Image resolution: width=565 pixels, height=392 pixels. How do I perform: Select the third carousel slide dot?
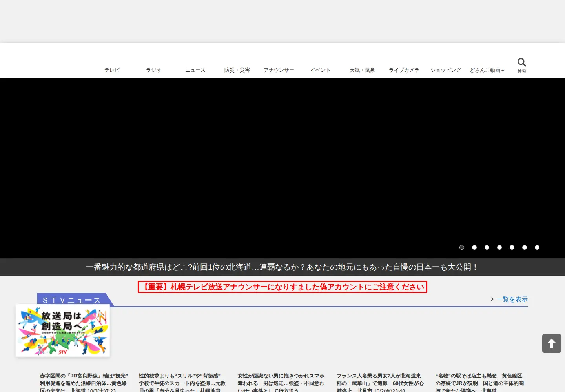coord(487,247)
